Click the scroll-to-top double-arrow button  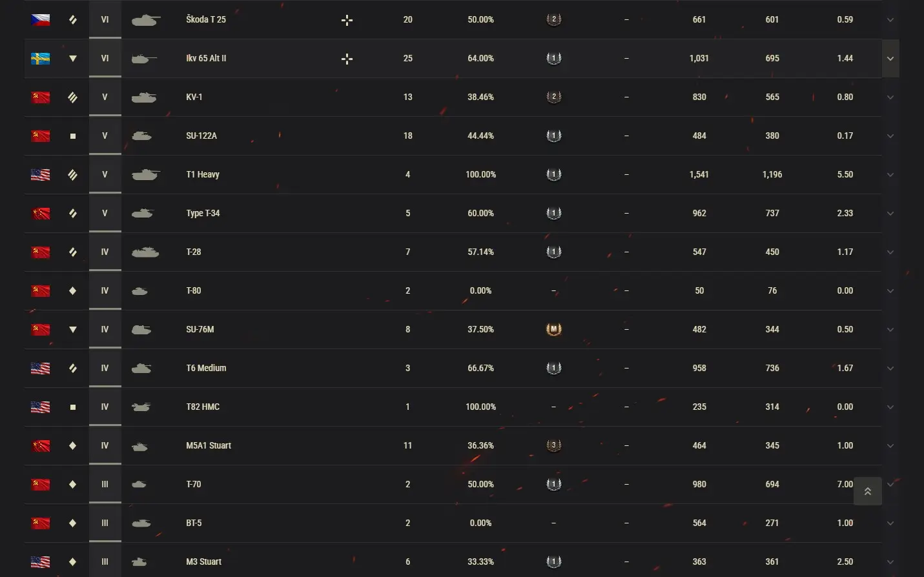coord(868,492)
